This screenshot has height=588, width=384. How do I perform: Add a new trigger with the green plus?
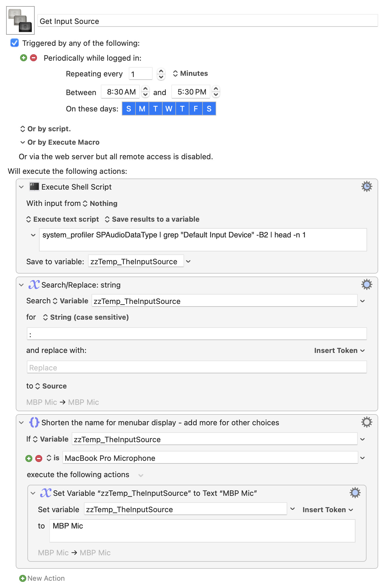[x=24, y=58]
